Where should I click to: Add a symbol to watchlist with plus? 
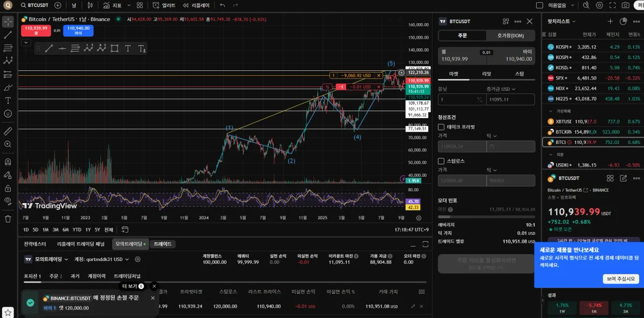pyautogui.click(x=610, y=21)
